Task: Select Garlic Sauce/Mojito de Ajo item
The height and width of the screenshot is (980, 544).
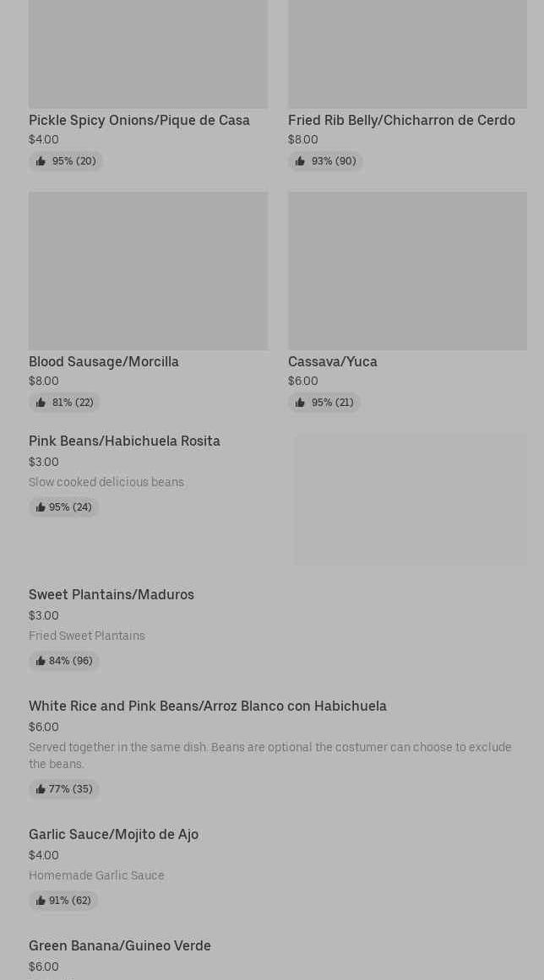Action: [x=114, y=834]
